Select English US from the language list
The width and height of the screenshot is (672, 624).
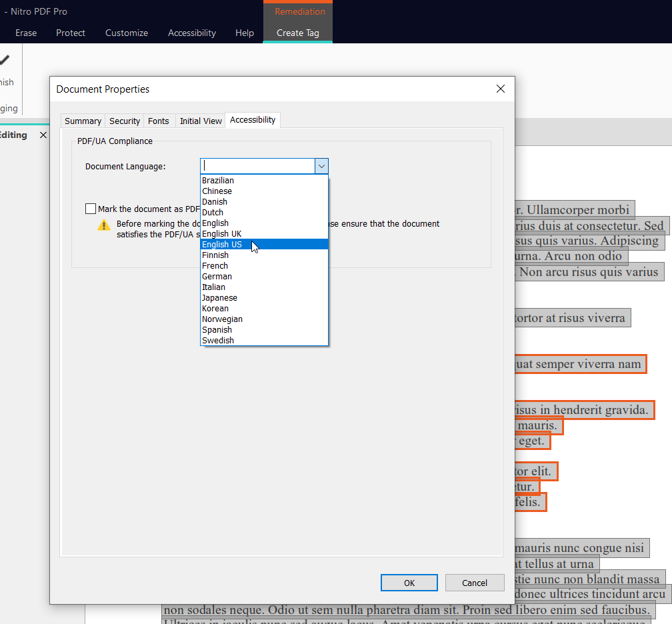pyautogui.click(x=223, y=244)
